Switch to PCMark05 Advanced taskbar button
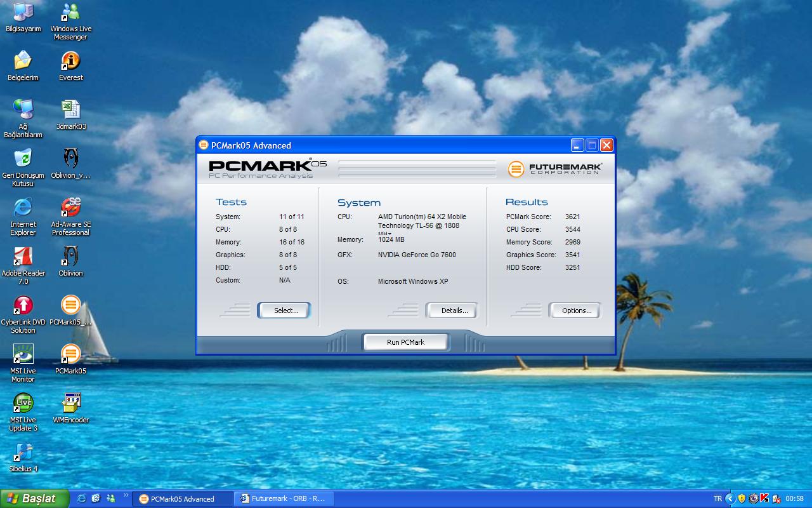The height and width of the screenshot is (508, 812). (183, 498)
